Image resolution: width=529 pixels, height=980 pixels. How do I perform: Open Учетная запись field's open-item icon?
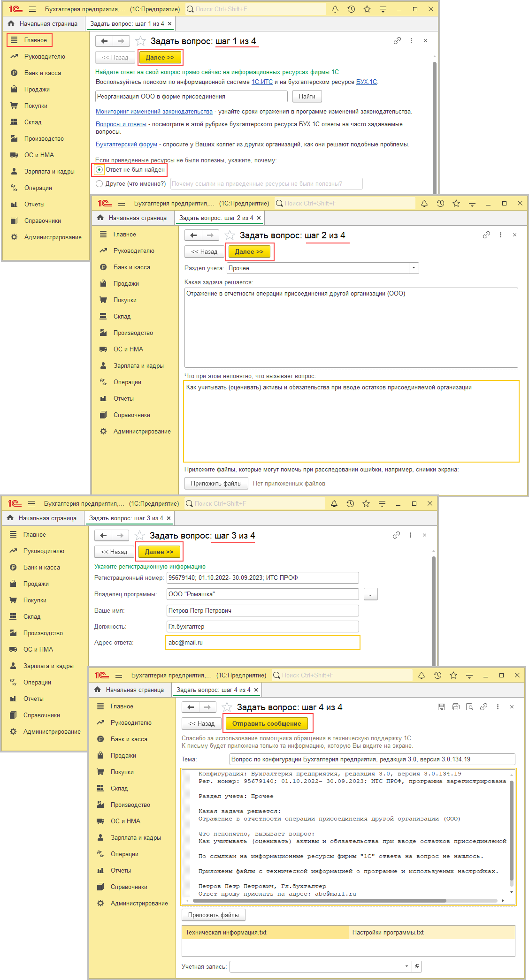(417, 966)
